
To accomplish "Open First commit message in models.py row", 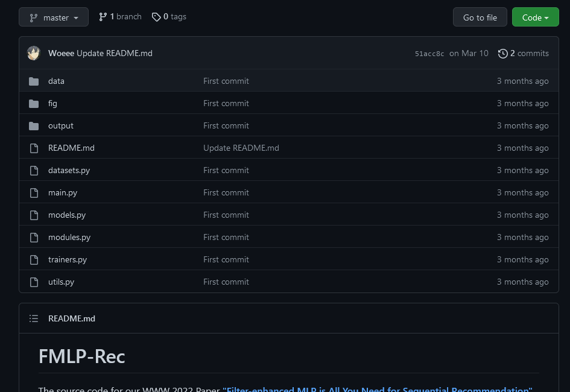I will tap(226, 215).
